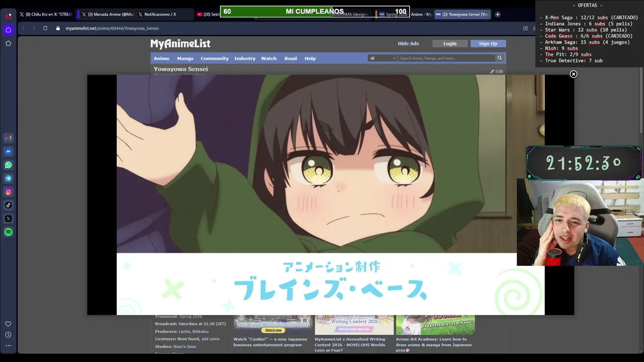Open a new browser tab

[x=498, y=14]
